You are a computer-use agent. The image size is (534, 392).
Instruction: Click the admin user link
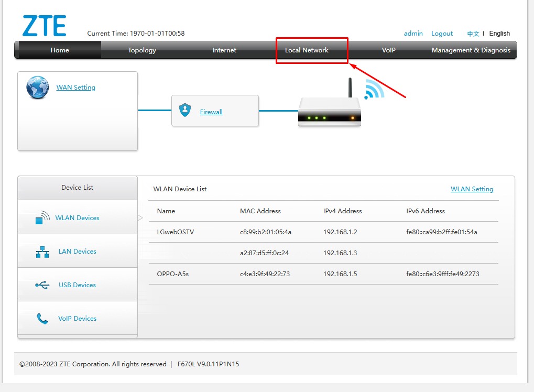click(x=413, y=34)
